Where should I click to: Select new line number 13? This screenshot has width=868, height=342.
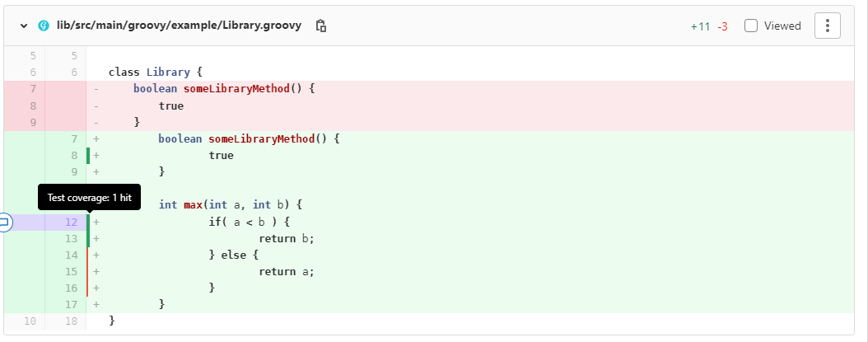71,239
